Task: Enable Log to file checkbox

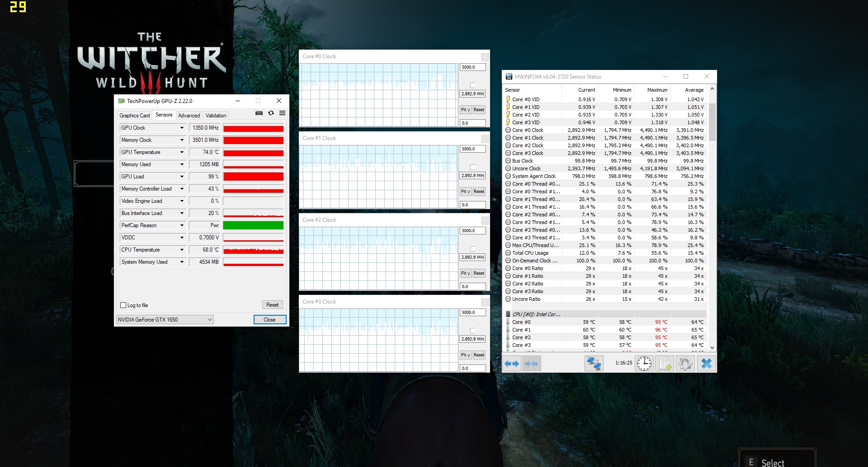Action: pos(123,305)
